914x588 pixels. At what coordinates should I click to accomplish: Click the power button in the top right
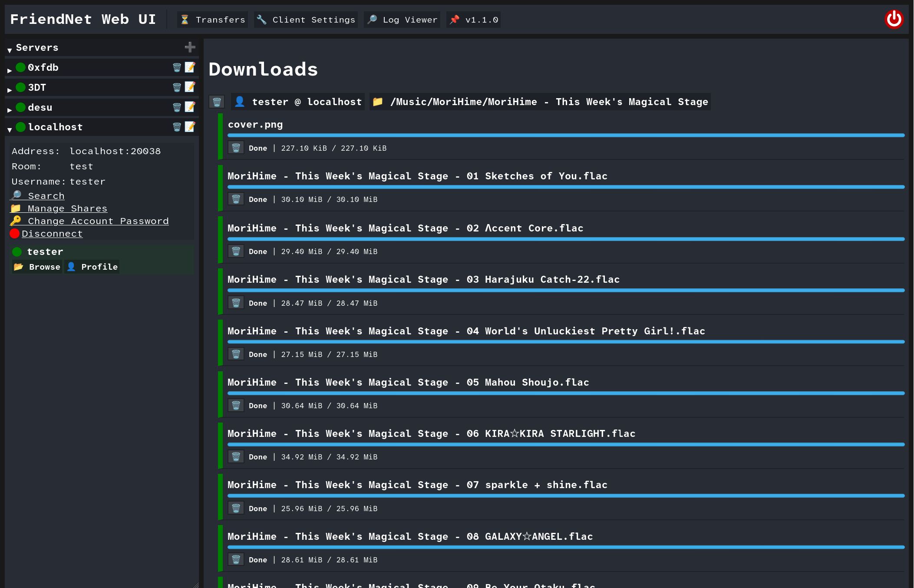(894, 19)
